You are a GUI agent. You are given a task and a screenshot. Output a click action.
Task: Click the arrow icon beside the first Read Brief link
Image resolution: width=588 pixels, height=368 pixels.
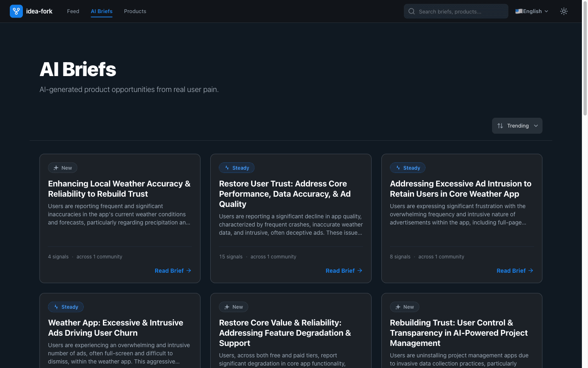click(x=188, y=270)
